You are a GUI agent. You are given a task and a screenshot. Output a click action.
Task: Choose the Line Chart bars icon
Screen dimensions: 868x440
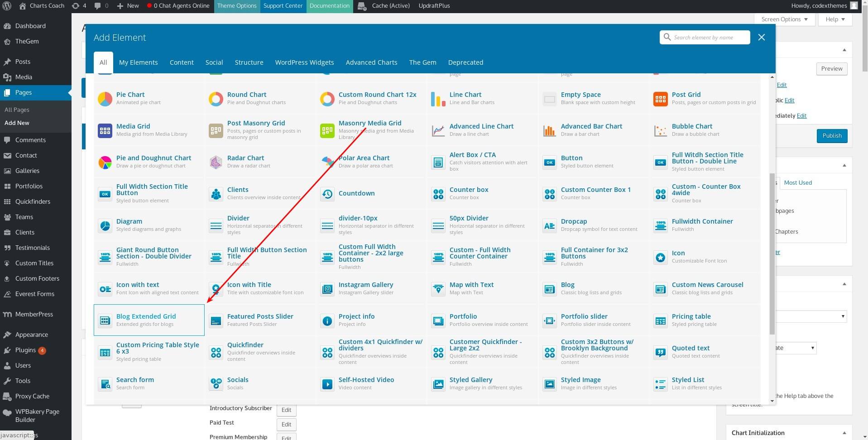click(438, 99)
